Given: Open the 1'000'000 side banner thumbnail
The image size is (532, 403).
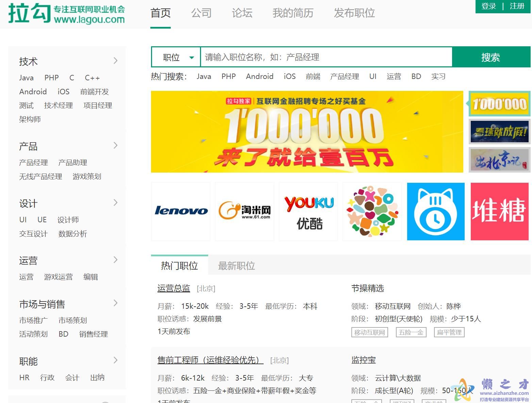Looking at the screenshot, I should coord(499,104).
